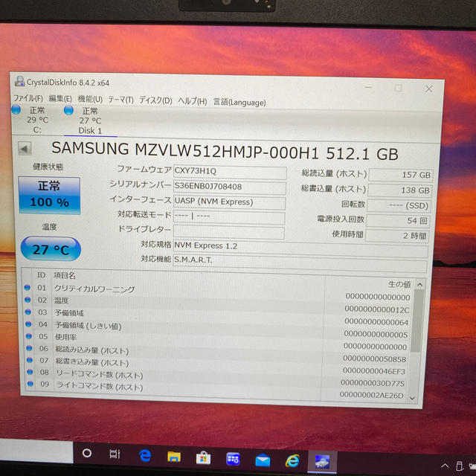Click the interface field UASP (NVM Express)
The image size is (476, 476).
pyautogui.click(x=229, y=202)
